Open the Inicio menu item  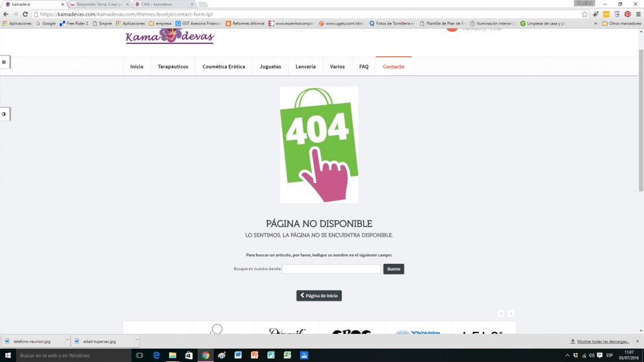tap(137, 67)
